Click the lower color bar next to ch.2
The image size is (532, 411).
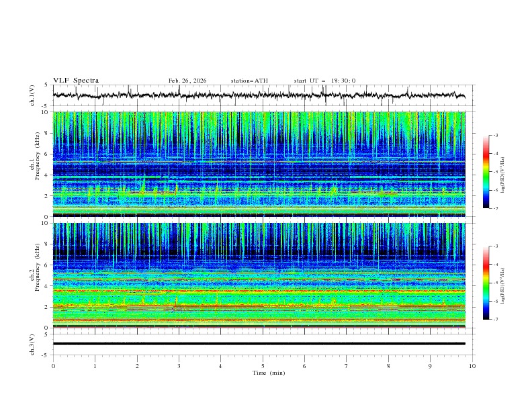click(x=486, y=283)
